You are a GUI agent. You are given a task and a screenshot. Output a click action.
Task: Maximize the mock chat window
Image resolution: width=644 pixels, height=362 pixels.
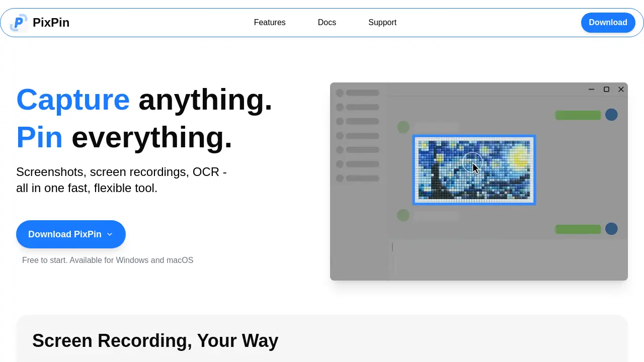coord(606,89)
